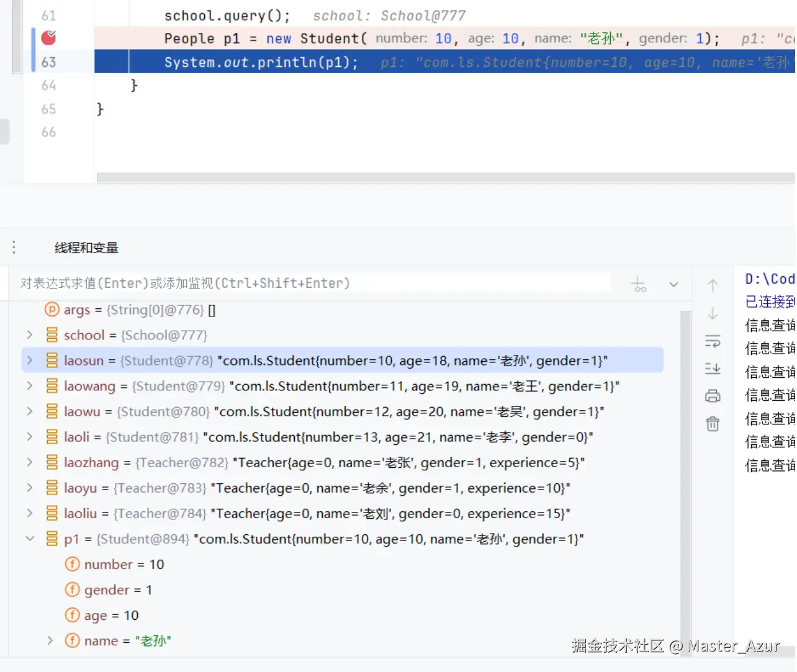
Task: Click the object icon beside laoliu variable
Action: [52, 513]
